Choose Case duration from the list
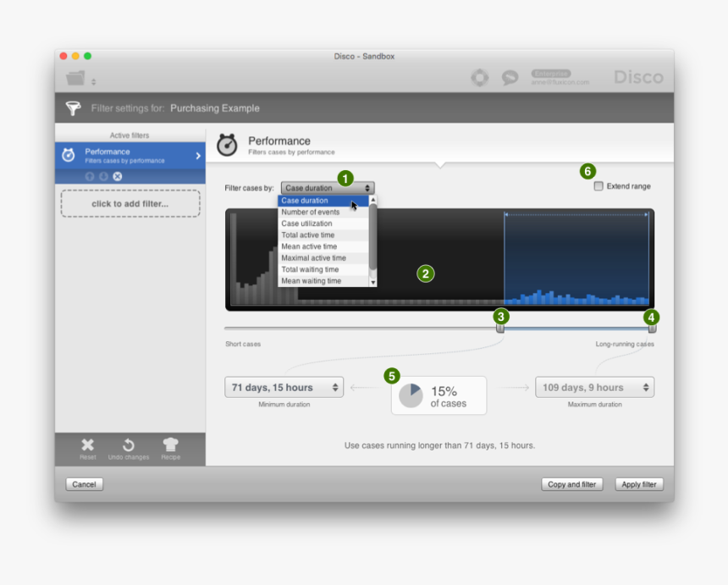This screenshot has width=728, height=585. 323,201
